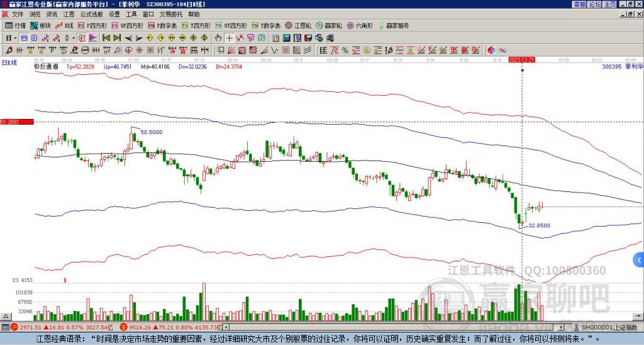Toggle the crosshair cursor tool
Screen dimensions: 644x345
coord(229,38)
